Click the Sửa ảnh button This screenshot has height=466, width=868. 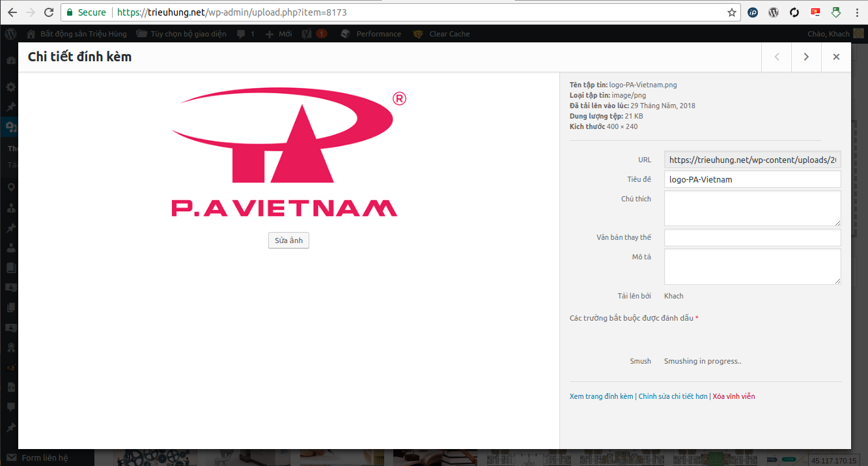coord(288,240)
